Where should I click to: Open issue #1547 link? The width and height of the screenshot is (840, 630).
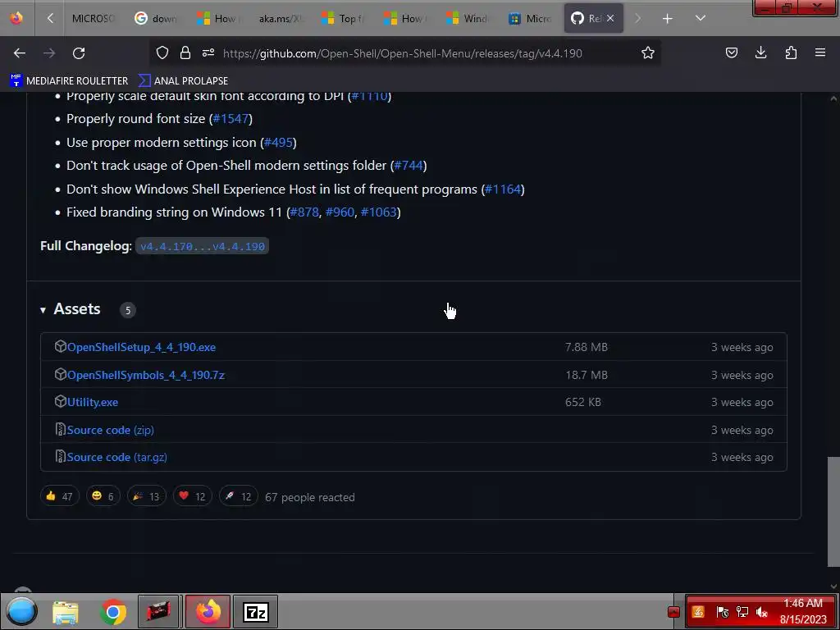(x=231, y=119)
